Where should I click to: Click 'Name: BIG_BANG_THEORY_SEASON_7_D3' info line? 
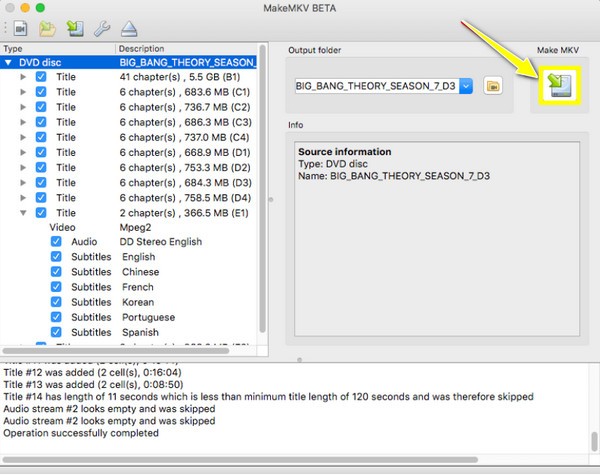pyautogui.click(x=394, y=176)
